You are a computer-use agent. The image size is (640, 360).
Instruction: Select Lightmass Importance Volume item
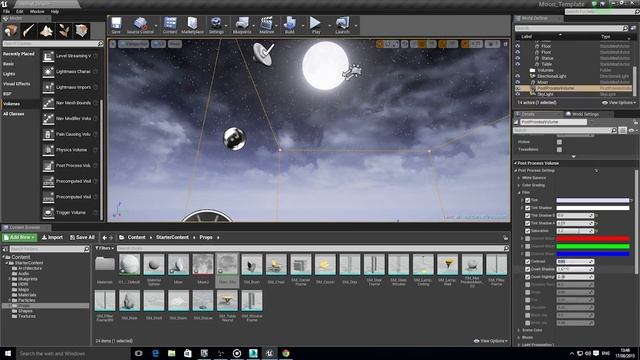coord(70,87)
